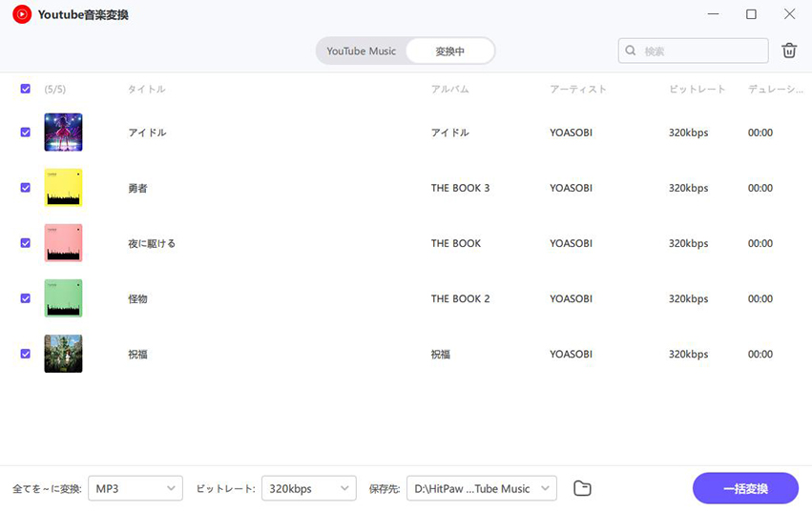
Task: Click the 320kbps value in アイドル row
Action: (x=688, y=133)
